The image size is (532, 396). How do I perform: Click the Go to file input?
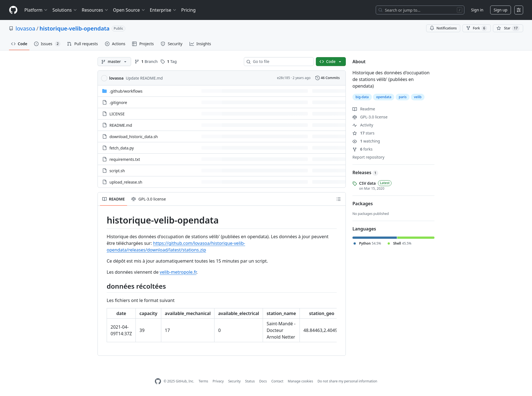(x=278, y=62)
